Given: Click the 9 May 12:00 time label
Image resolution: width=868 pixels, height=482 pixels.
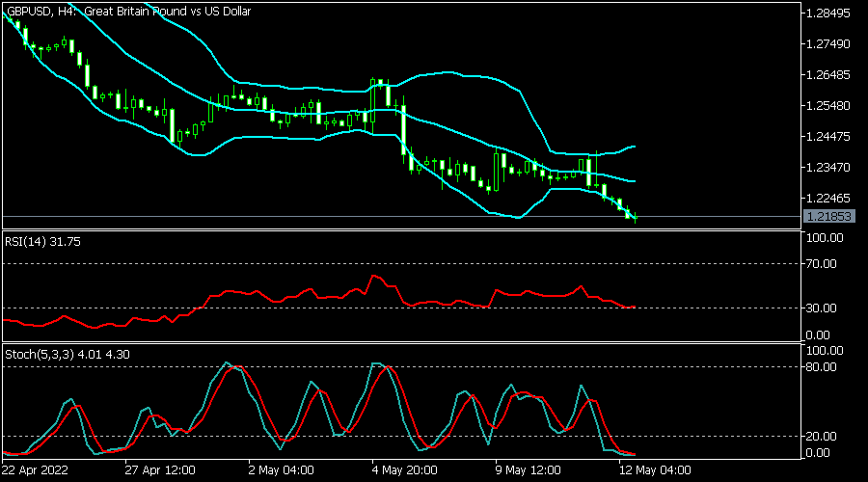Looking at the screenshot, I should (x=529, y=470).
